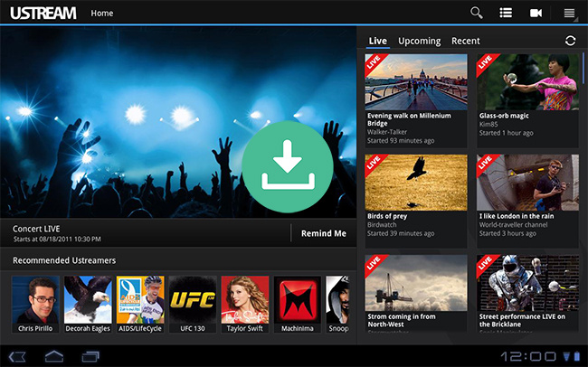Open Glass-orb magic live stream
Image resolution: width=588 pixels, height=367 pixels.
pos(527,100)
